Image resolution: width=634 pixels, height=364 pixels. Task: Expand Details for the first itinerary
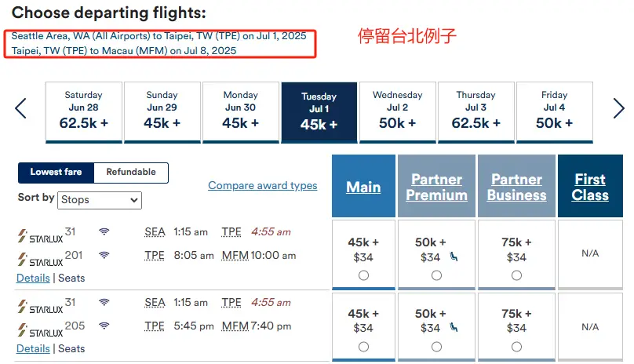pyautogui.click(x=33, y=278)
